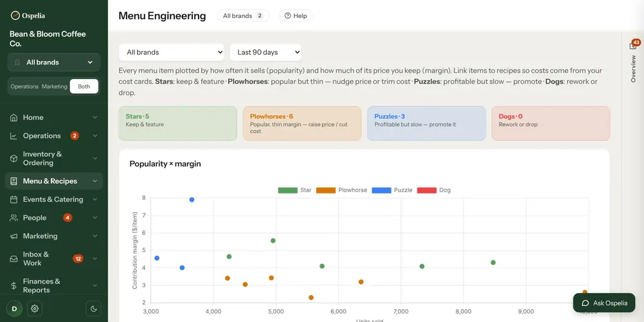Click the Finances & Reports dollar icon

tap(13, 285)
